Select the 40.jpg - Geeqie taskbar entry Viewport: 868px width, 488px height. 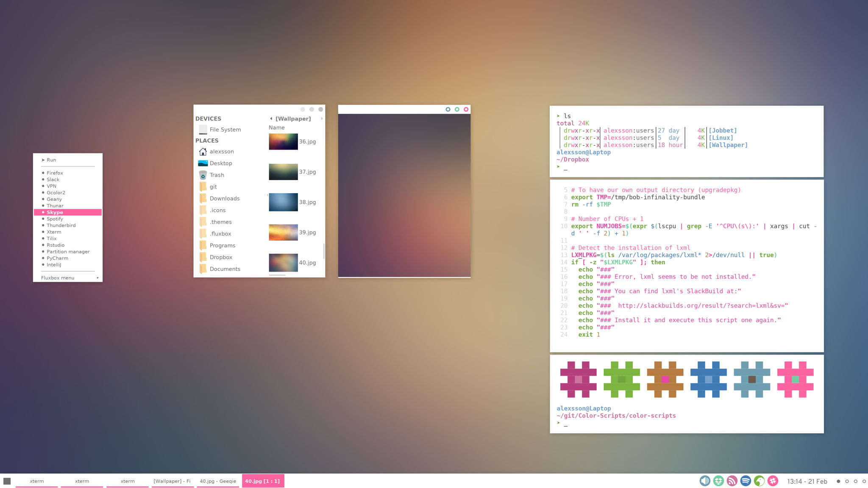tap(218, 481)
